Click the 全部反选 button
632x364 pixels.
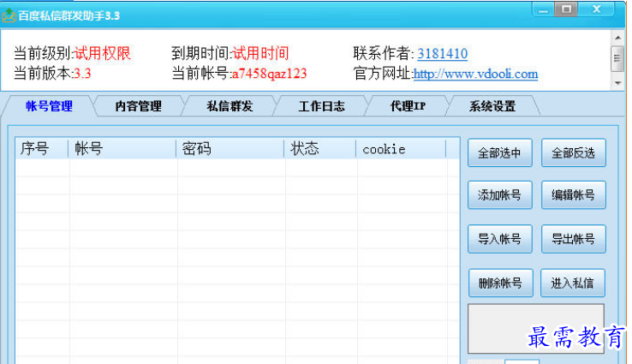(x=574, y=152)
